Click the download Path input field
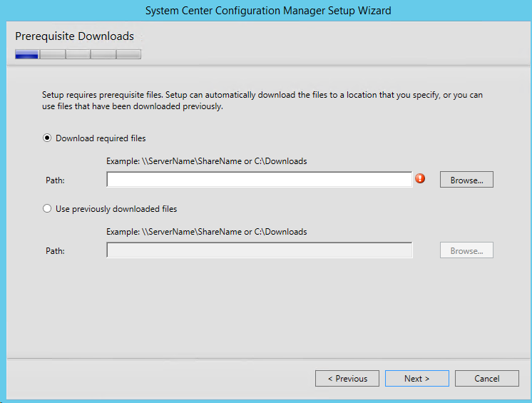Viewport: 532px width, 403px height. coord(259,180)
